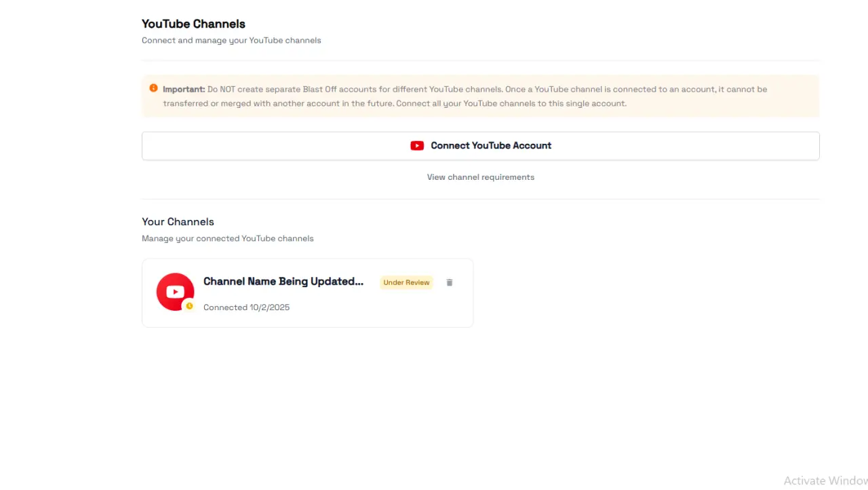Viewport: 868px width, 490px height.
Task: Click the yellow pending clock badge on avatar
Action: tap(189, 306)
